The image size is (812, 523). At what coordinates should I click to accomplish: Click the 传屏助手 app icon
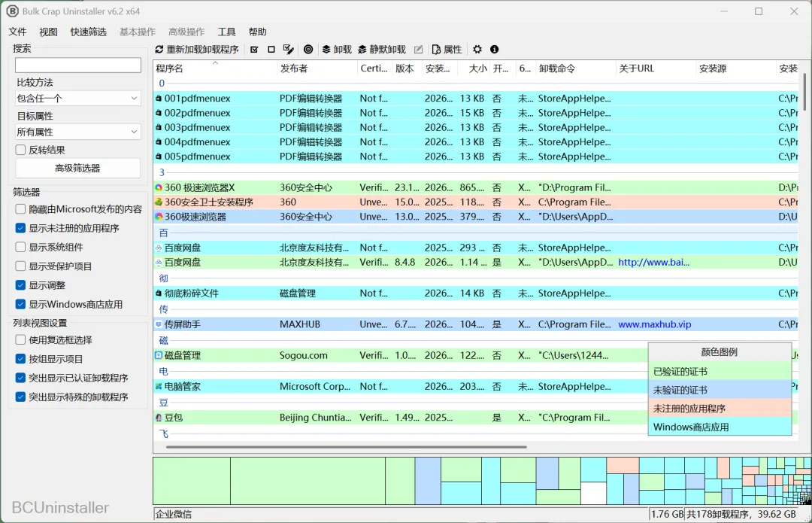tap(159, 324)
